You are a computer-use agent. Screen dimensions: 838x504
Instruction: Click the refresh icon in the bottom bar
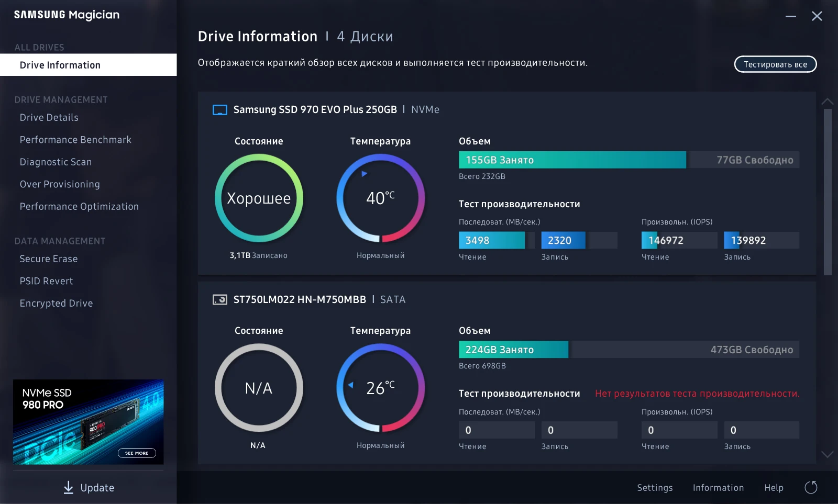811,488
